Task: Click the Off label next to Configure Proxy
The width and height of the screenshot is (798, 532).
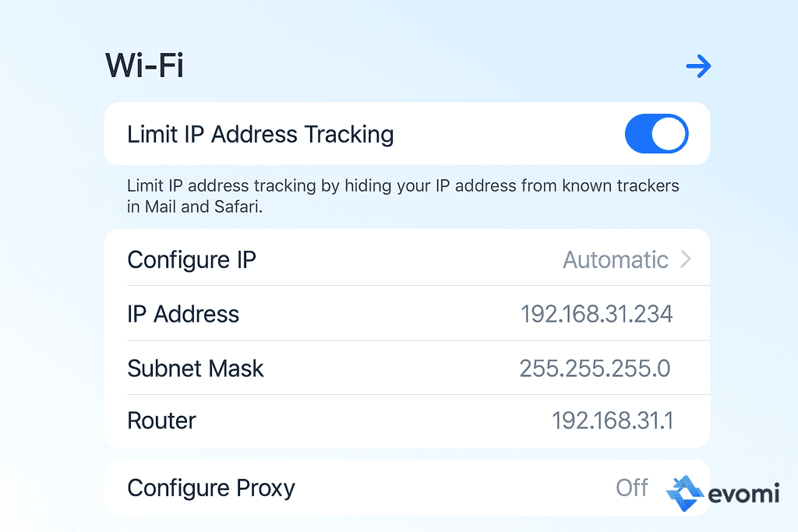Action: tap(631, 488)
